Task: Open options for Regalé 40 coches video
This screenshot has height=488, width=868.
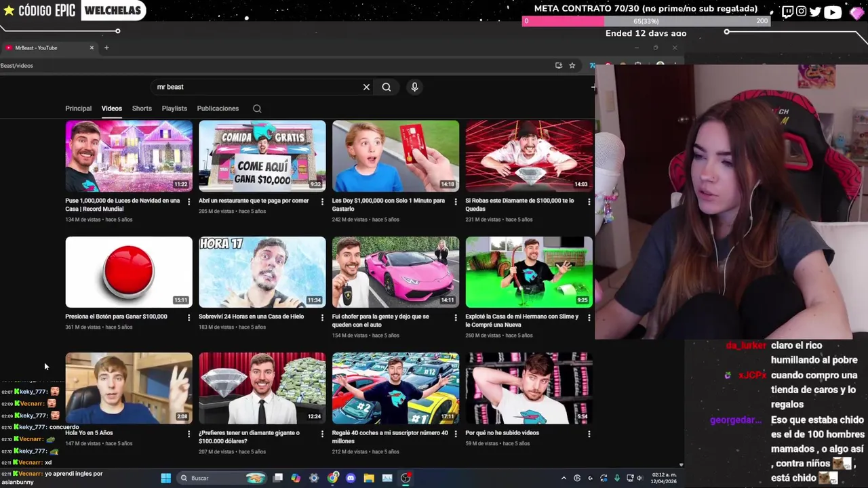Action: 455,434
